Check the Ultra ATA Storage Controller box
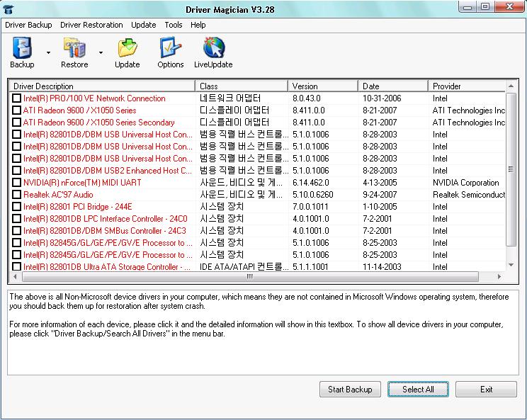Viewport: 527px width, 420px height. (x=16, y=267)
